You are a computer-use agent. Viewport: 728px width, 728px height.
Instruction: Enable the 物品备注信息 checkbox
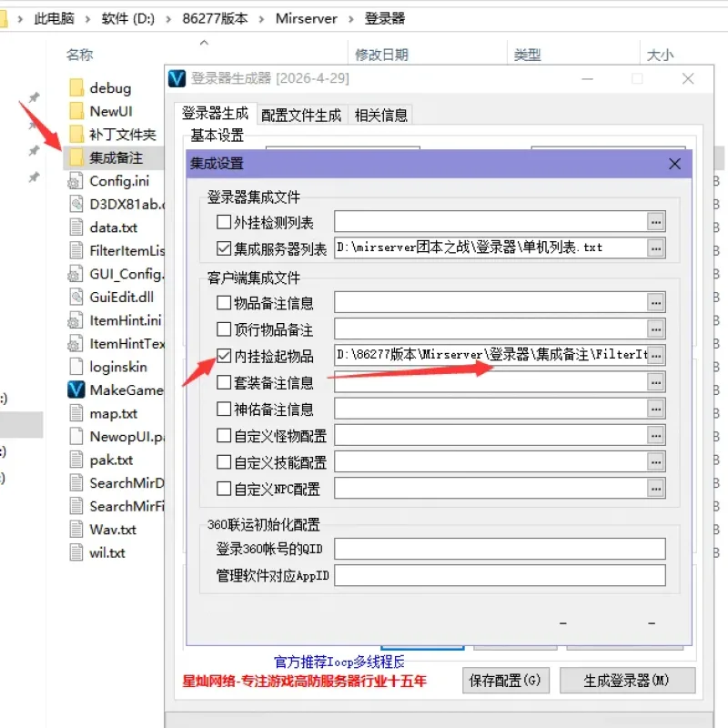click(x=224, y=303)
